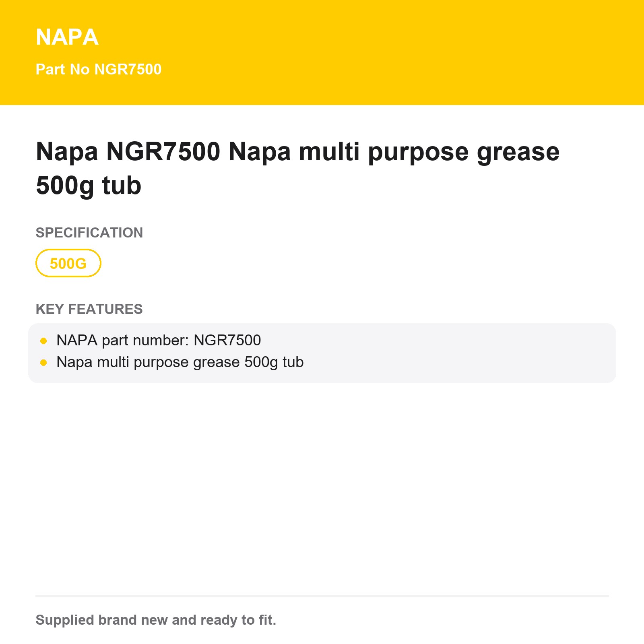Click the NAPA brand heading

(67, 37)
